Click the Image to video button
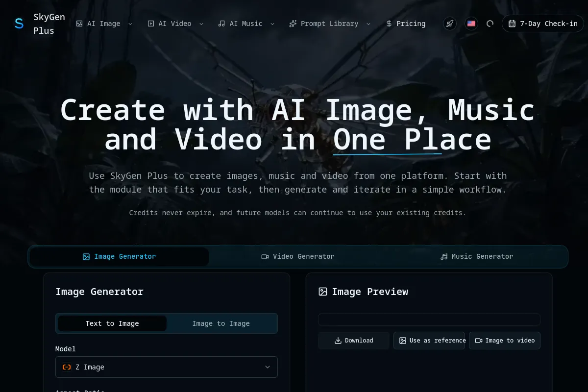Image resolution: width=588 pixels, height=392 pixels. [505, 341]
